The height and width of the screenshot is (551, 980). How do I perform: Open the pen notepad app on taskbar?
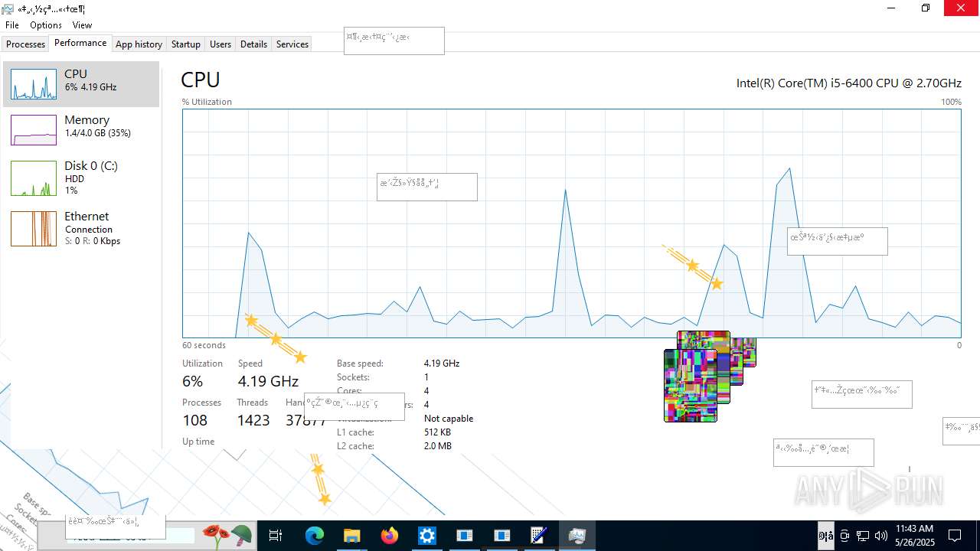(x=539, y=536)
